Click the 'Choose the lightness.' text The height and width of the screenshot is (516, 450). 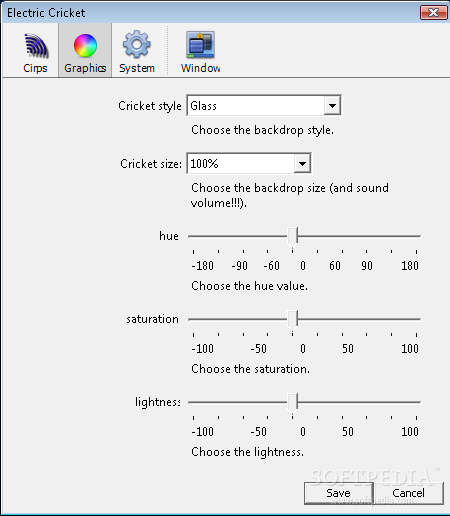(x=247, y=452)
